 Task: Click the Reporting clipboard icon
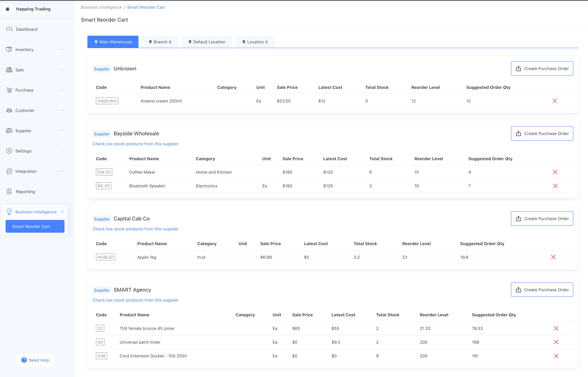click(x=9, y=191)
